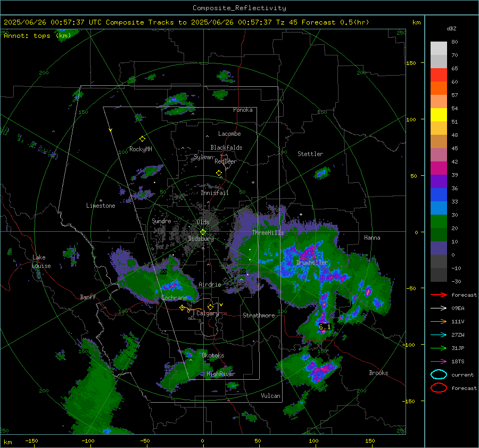Click the Didsbury city label
The image size is (479, 448).
coord(201,239)
